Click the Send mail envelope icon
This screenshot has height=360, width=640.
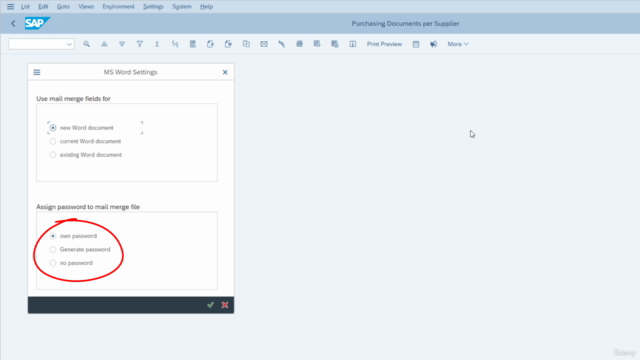pos(264,44)
